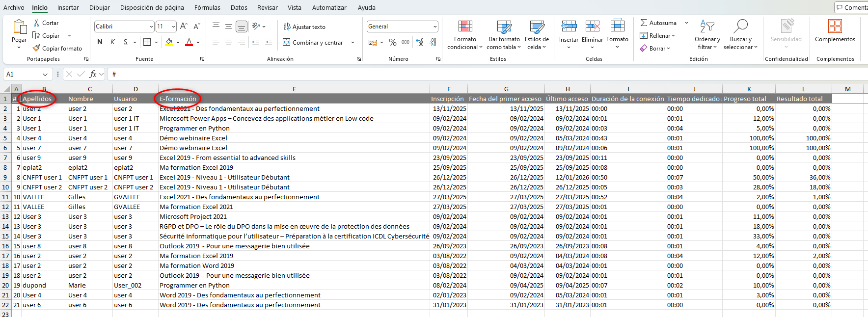Apply the yellow fill color
The width and height of the screenshot is (868, 317).
coord(169,42)
